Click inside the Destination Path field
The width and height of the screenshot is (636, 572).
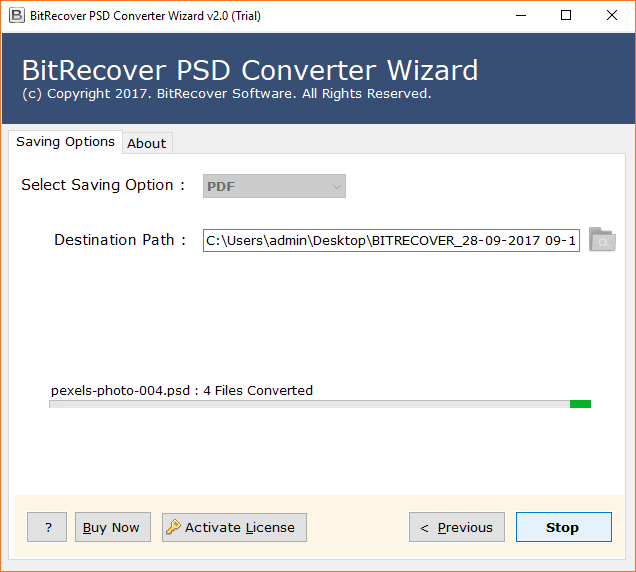pyautogui.click(x=391, y=241)
